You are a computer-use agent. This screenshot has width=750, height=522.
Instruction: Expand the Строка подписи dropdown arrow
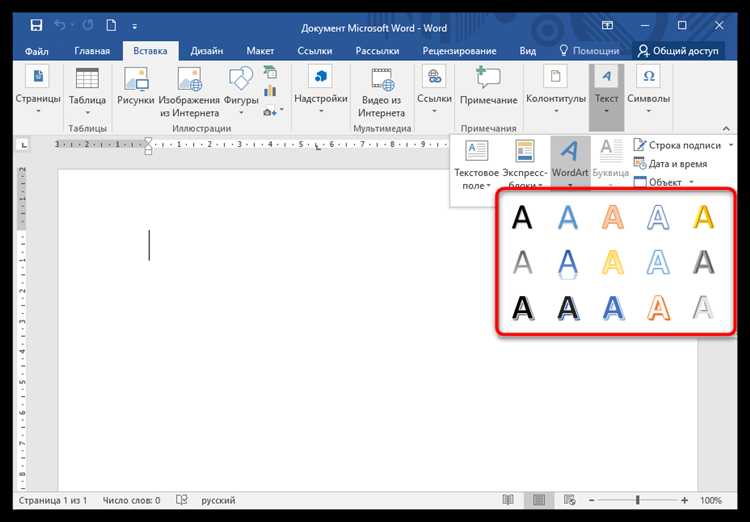click(x=731, y=145)
